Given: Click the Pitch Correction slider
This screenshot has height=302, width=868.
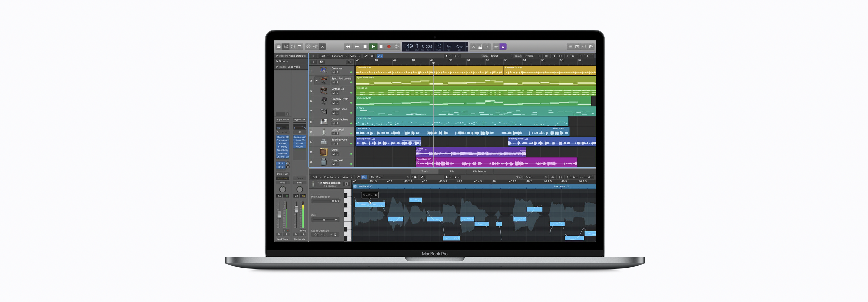Looking at the screenshot, I should (x=323, y=201).
